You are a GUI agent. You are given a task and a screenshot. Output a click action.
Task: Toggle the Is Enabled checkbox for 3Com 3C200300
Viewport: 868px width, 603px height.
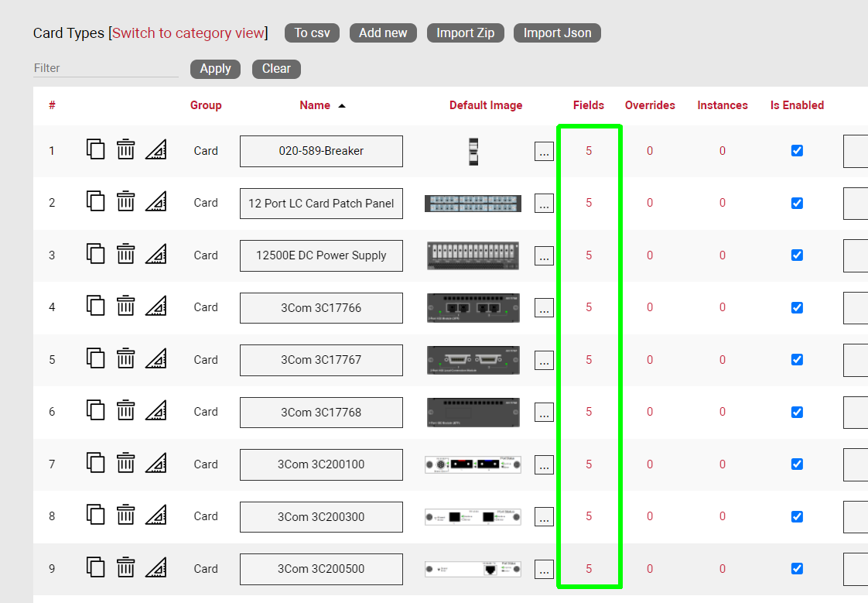[797, 516]
